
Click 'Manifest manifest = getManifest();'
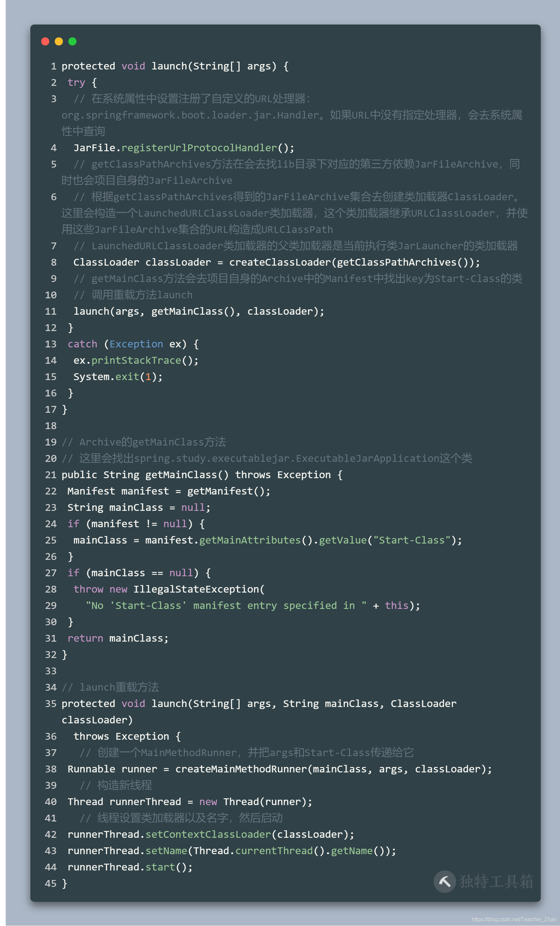pyautogui.click(x=169, y=491)
